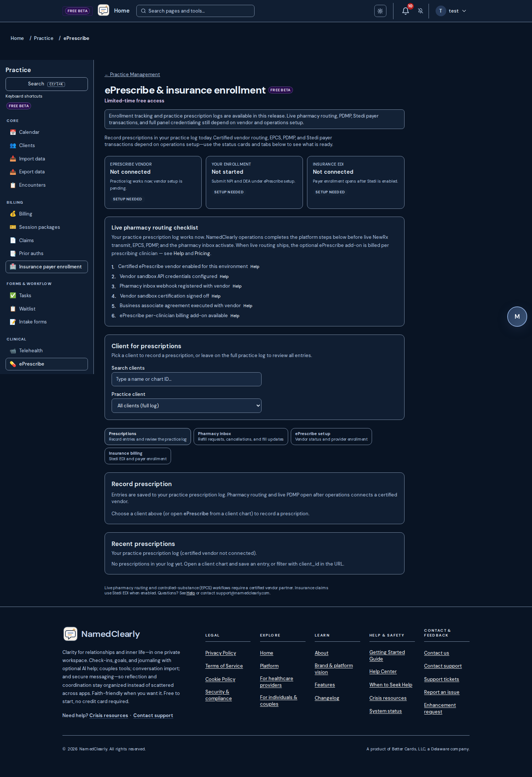Expand the Practice client dropdown
The image size is (532, 777).
coord(187,406)
